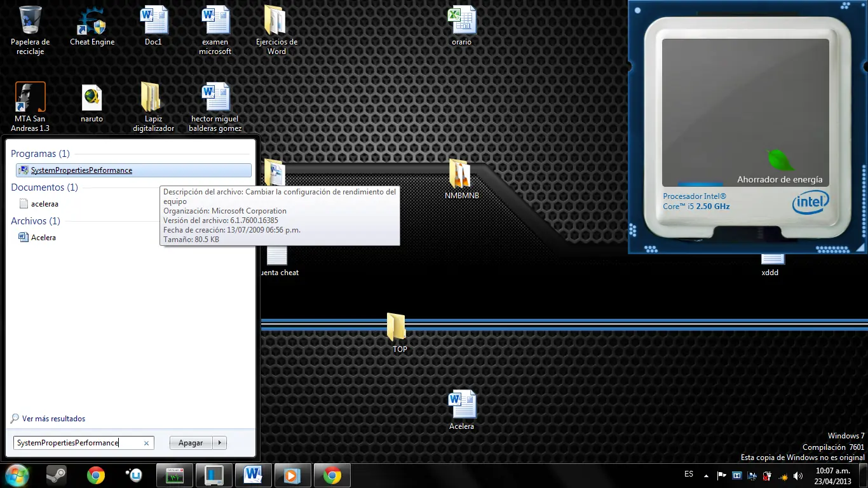868x488 pixels.
Task: Click the Archivos (1) results header
Action: 36,221
